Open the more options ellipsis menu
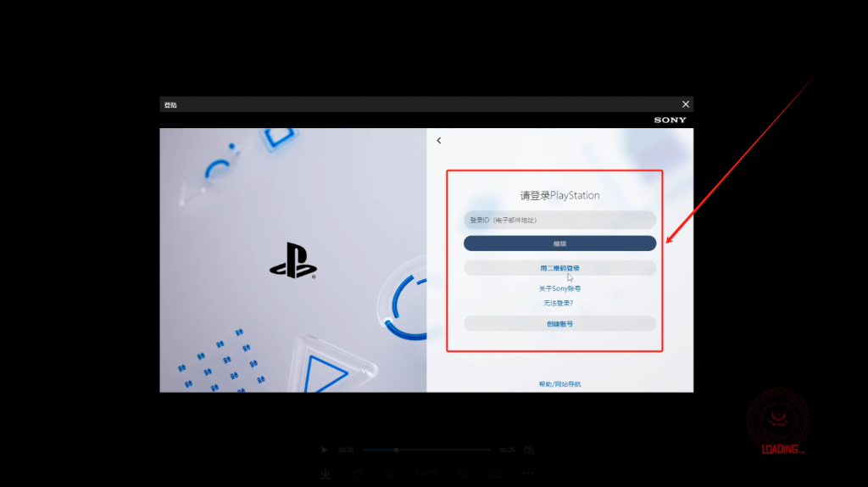868x487 pixels. tap(528, 473)
